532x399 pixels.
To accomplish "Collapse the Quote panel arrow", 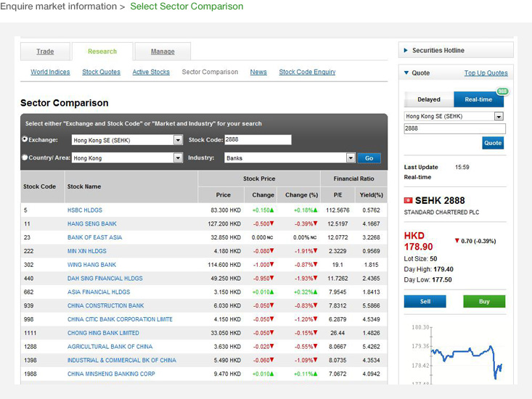I will (x=406, y=73).
